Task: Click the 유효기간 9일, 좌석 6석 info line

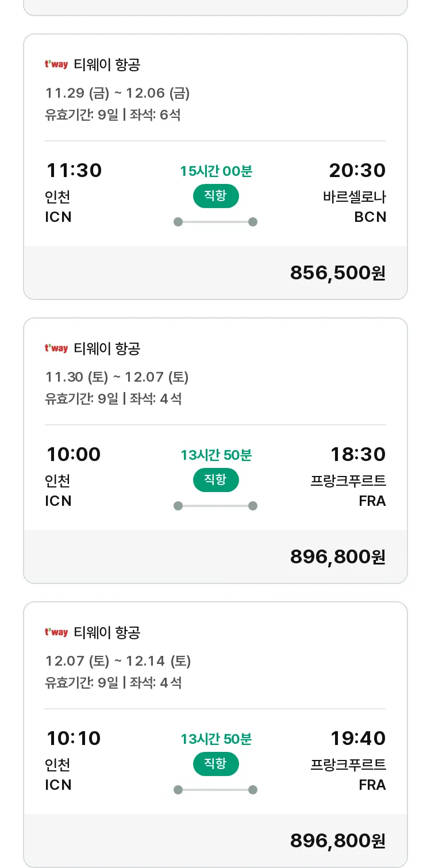Action: 113,115
